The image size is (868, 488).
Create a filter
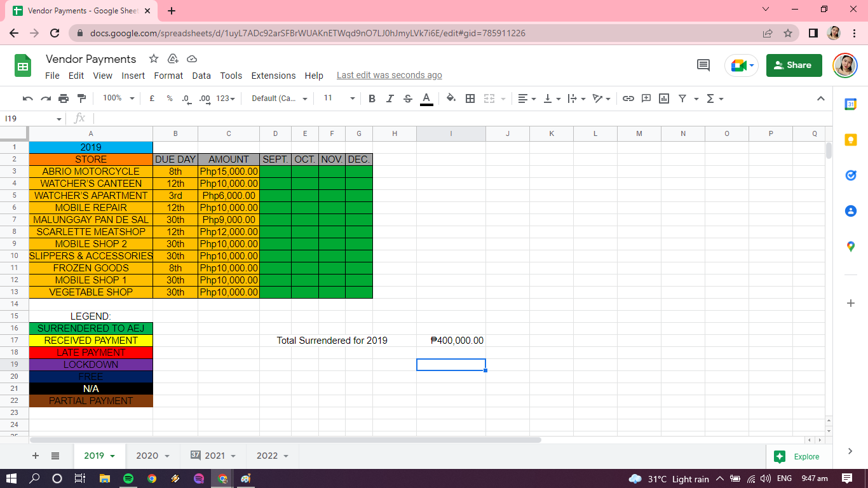click(682, 98)
